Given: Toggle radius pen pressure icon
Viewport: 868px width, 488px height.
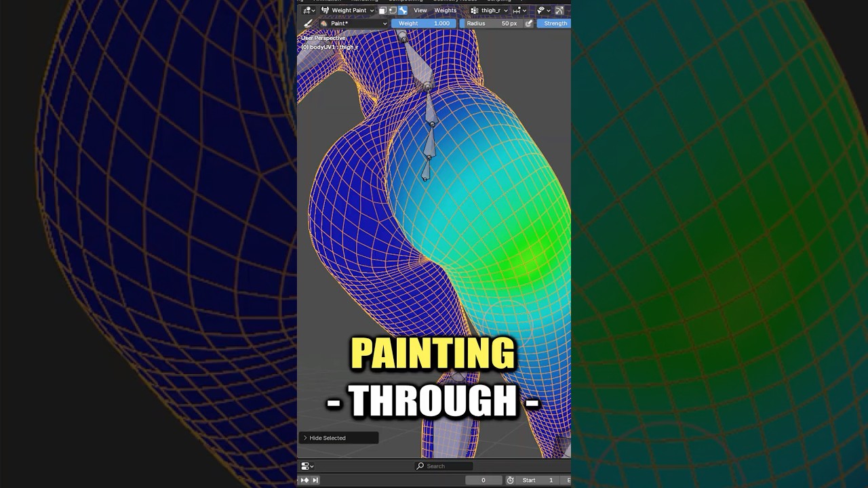Looking at the screenshot, I should point(529,23).
